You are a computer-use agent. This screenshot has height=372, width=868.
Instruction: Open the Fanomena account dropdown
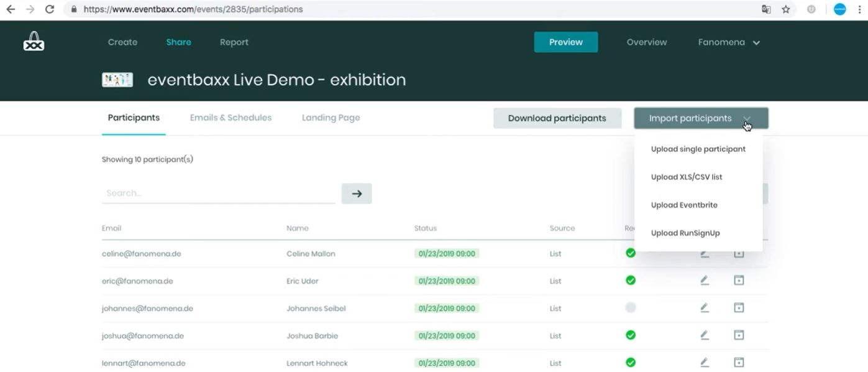coord(727,42)
